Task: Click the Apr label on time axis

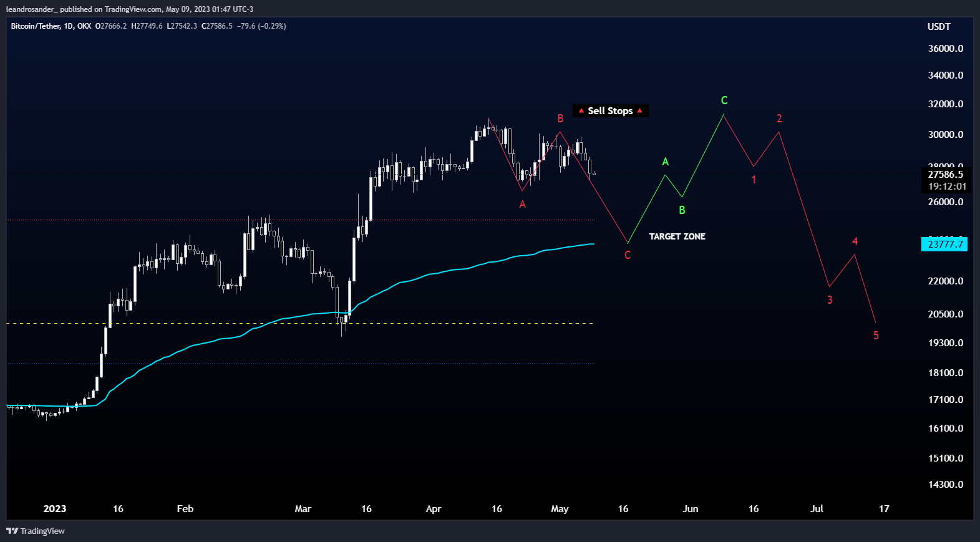Action: point(434,509)
